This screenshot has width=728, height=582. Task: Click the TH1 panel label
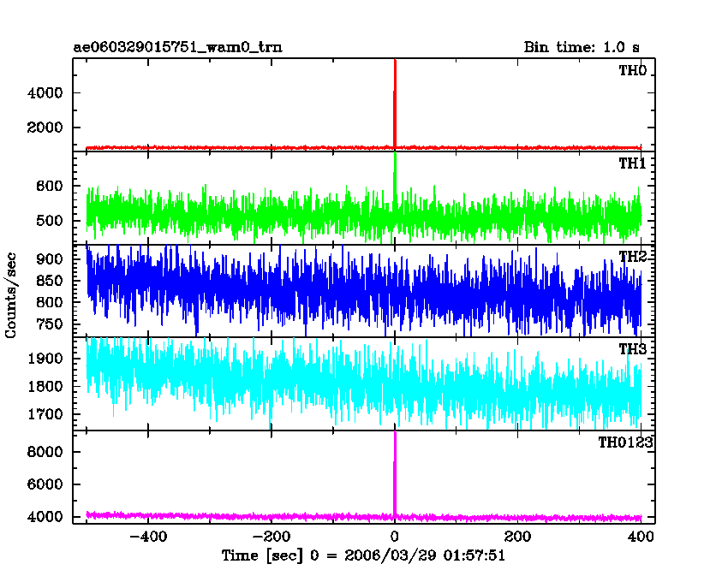632,163
